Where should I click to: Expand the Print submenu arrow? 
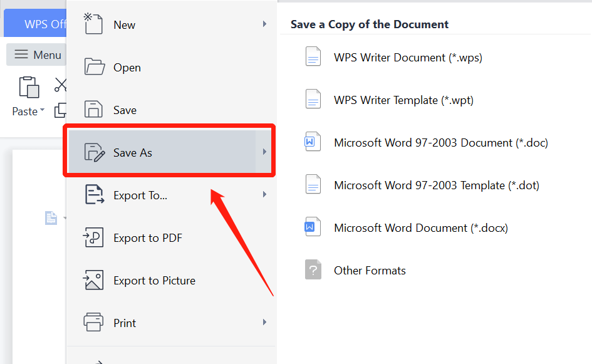264,322
